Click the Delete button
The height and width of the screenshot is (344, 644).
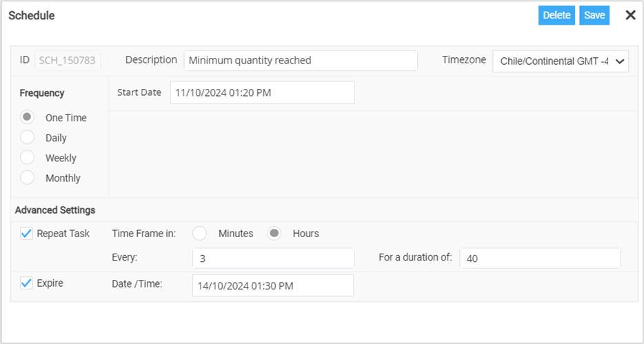pos(556,15)
